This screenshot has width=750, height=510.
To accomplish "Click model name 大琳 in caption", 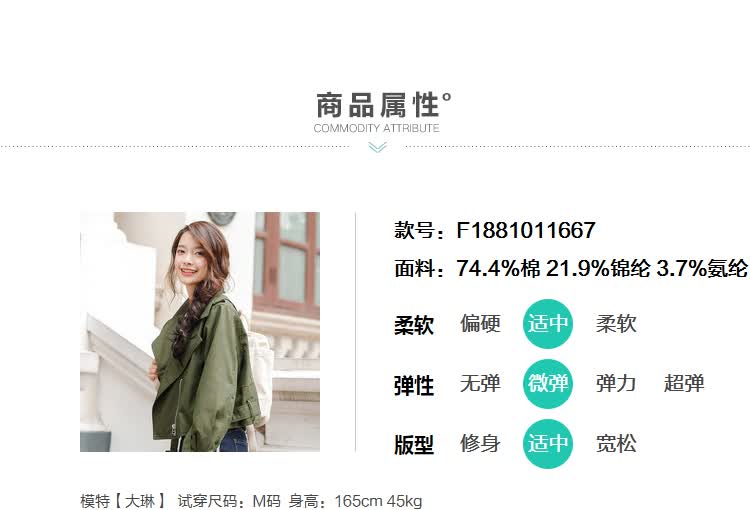I will tap(140, 501).
